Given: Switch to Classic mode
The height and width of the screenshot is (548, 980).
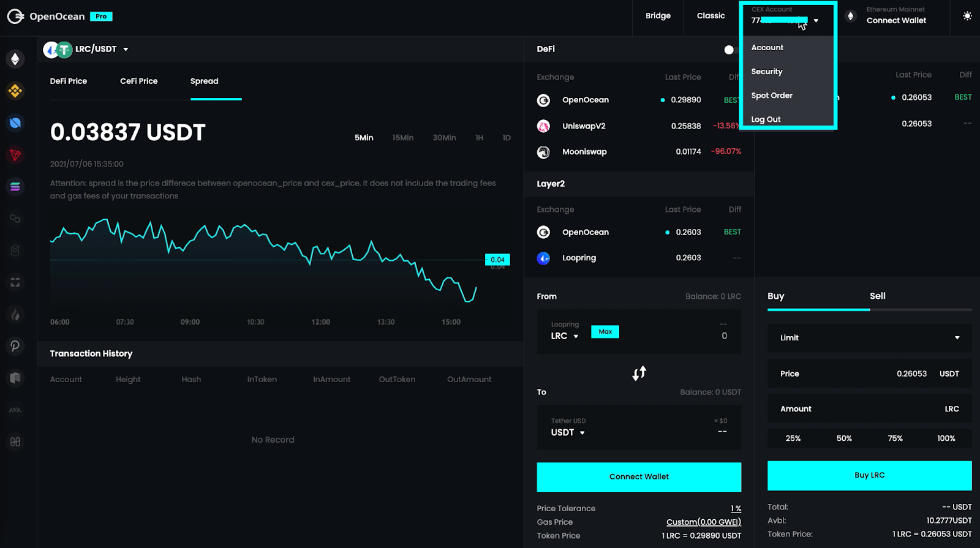Looking at the screenshot, I should pyautogui.click(x=710, y=16).
